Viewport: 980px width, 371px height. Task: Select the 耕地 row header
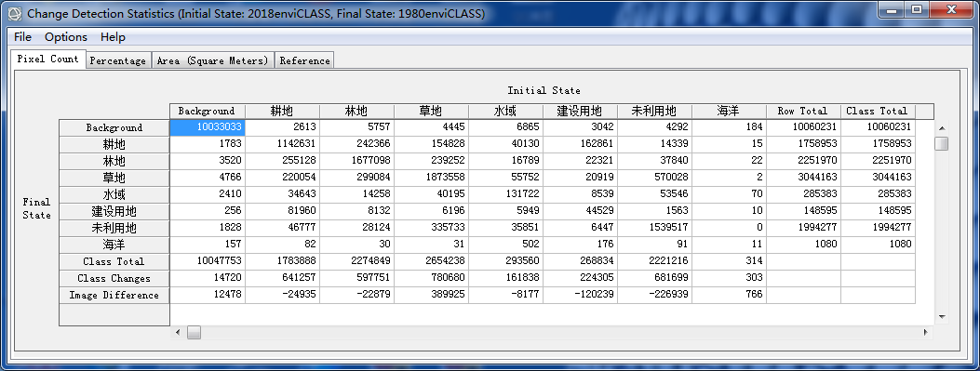(114, 144)
